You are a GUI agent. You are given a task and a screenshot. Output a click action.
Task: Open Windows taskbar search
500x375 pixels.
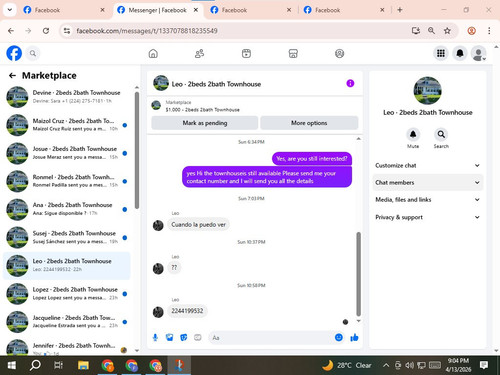tap(35, 365)
